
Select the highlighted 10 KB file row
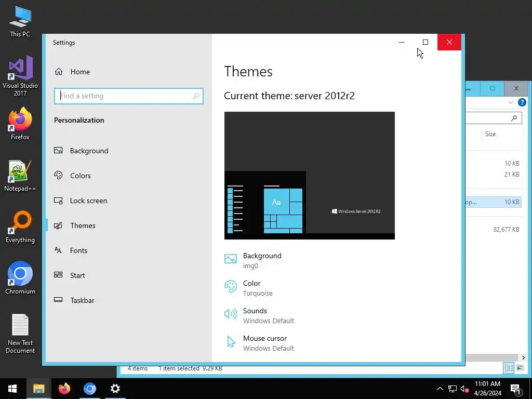click(494, 202)
